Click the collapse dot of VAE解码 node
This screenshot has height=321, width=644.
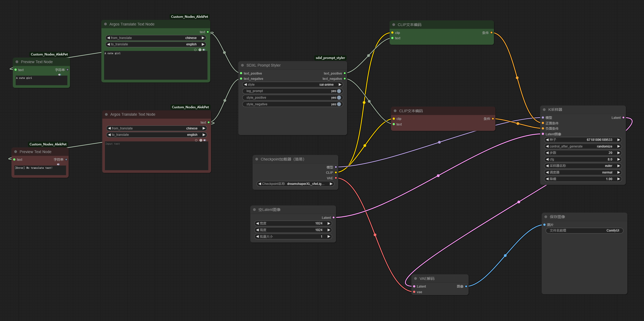[x=416, y=279]
